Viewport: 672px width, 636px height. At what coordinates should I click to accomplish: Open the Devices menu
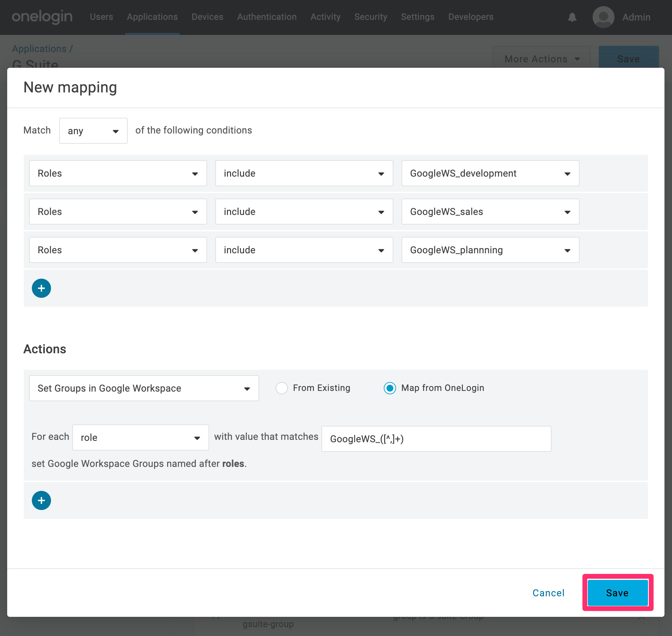[207, 17]
